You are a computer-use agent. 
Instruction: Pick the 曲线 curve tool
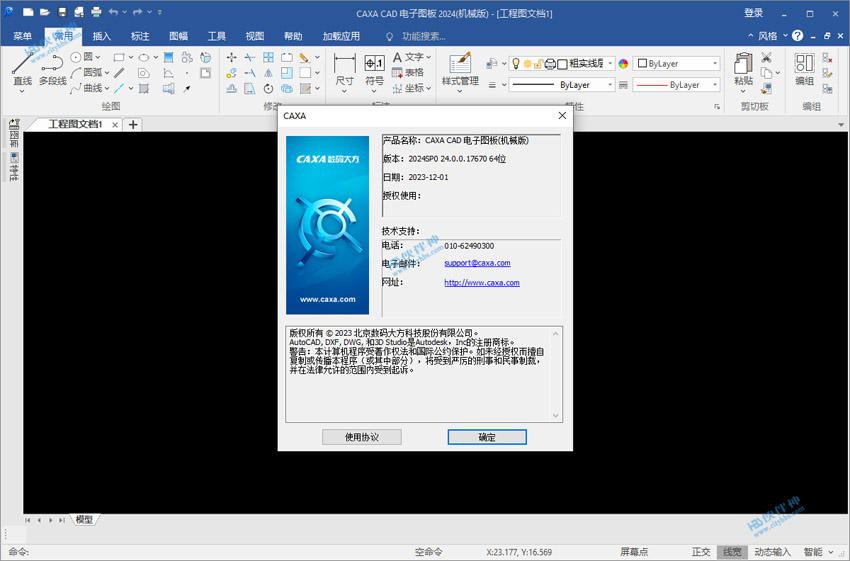point(89,88)
